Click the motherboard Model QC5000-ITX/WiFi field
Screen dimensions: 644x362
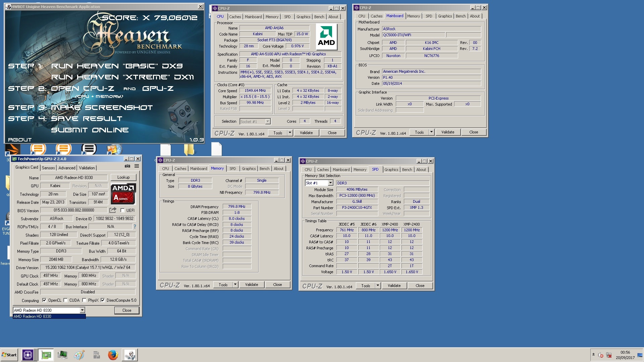pos(413,35)
